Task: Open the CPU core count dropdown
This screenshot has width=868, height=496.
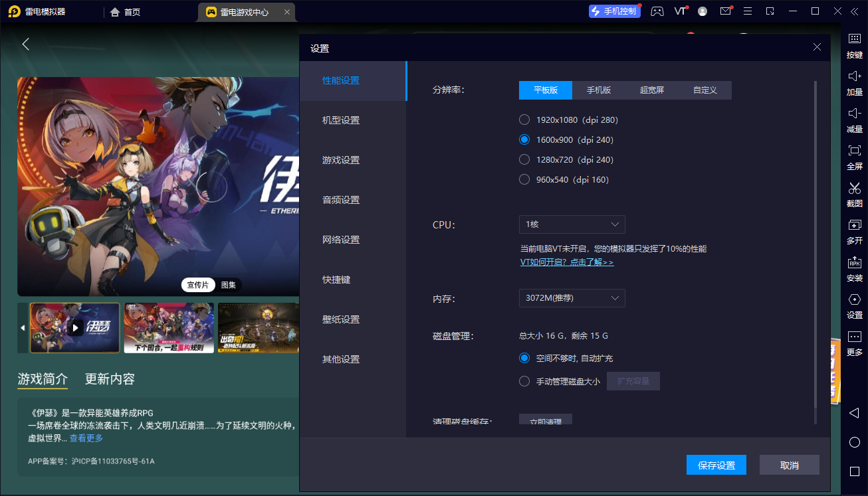Action: coord(572,224)
